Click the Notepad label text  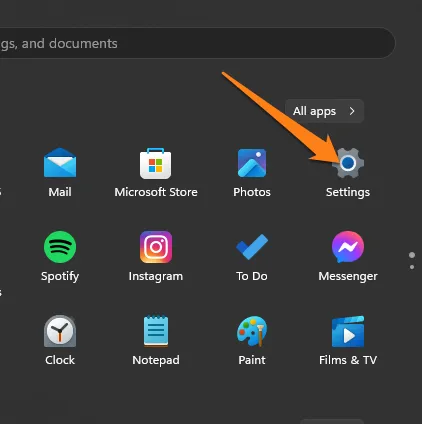click(x=156, y=360)
